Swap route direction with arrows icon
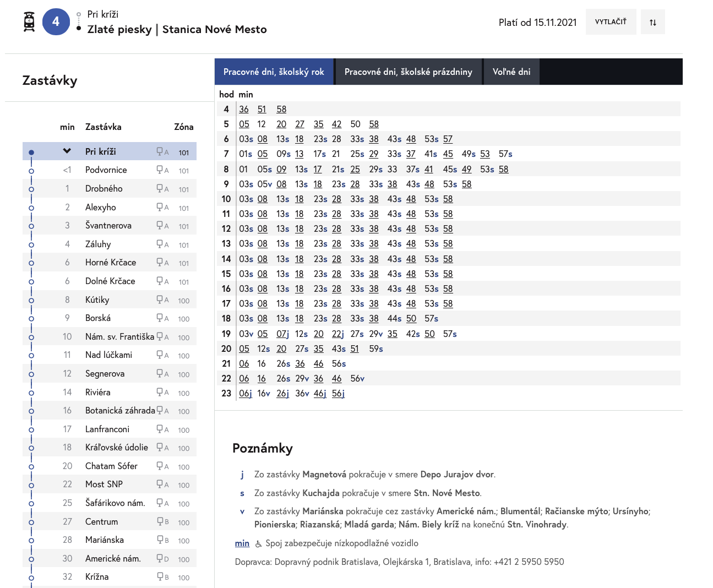The height and width of the screenshot is (588, 713). (x=652, y=22)
